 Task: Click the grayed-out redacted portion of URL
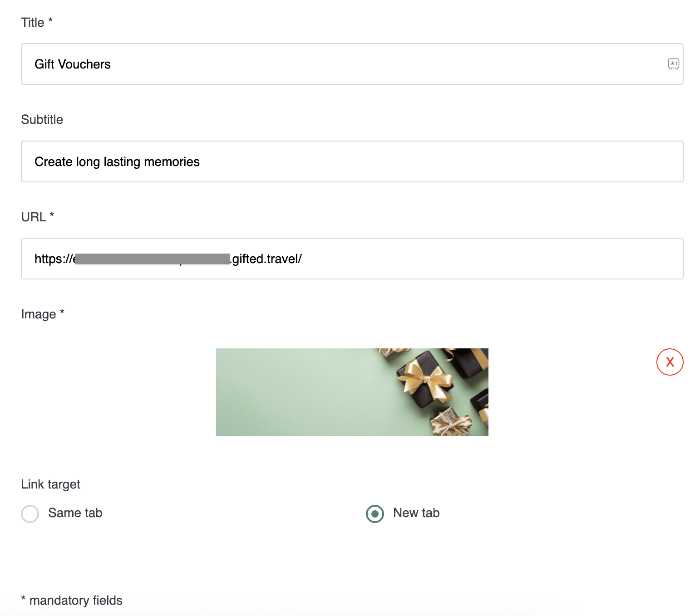click(153, 259)
